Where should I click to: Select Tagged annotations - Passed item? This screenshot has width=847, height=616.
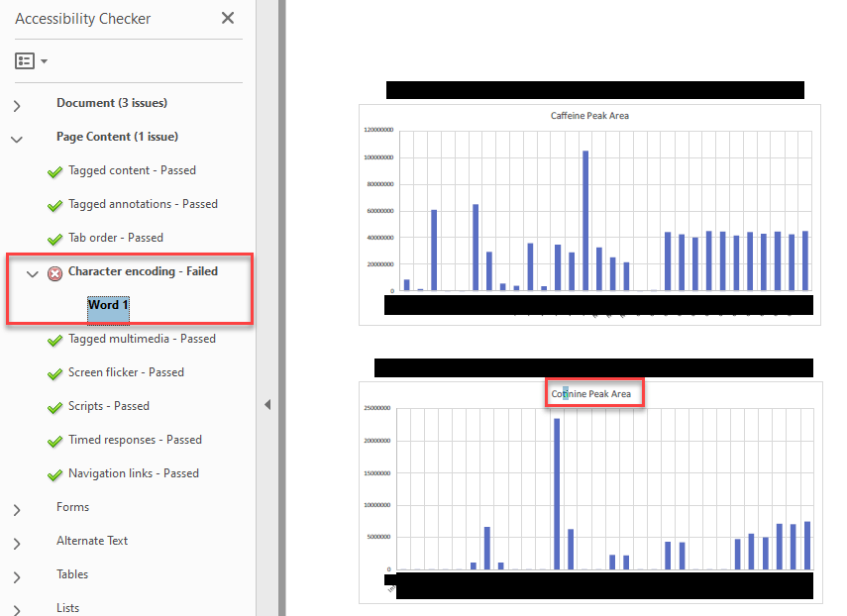[x=143, y=204]
